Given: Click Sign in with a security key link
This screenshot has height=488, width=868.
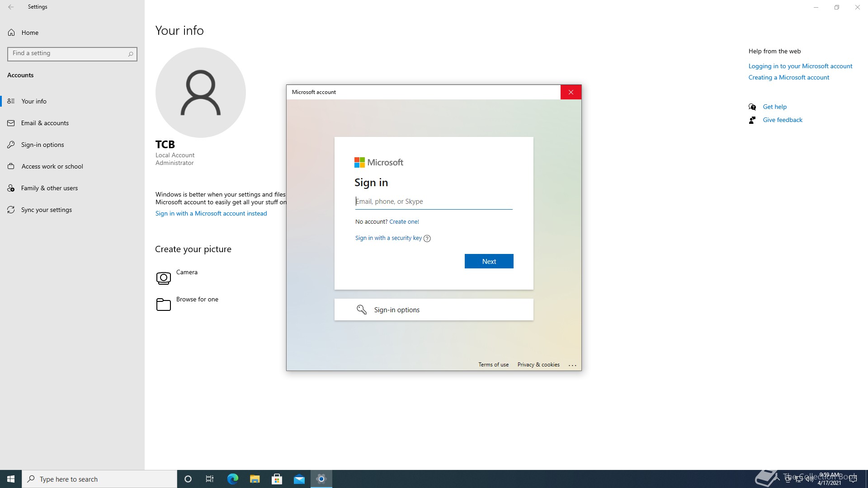Looking at the screenshot, I should click(x=388, y=238).
